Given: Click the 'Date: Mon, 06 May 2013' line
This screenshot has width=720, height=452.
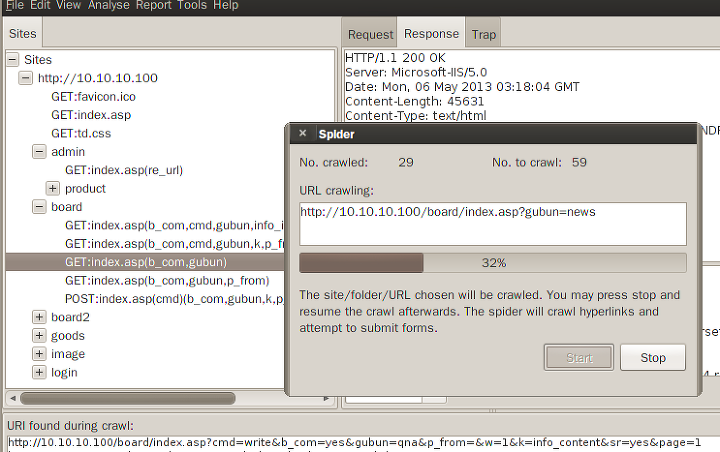Looking at the screenshot, I should point(462,87).
